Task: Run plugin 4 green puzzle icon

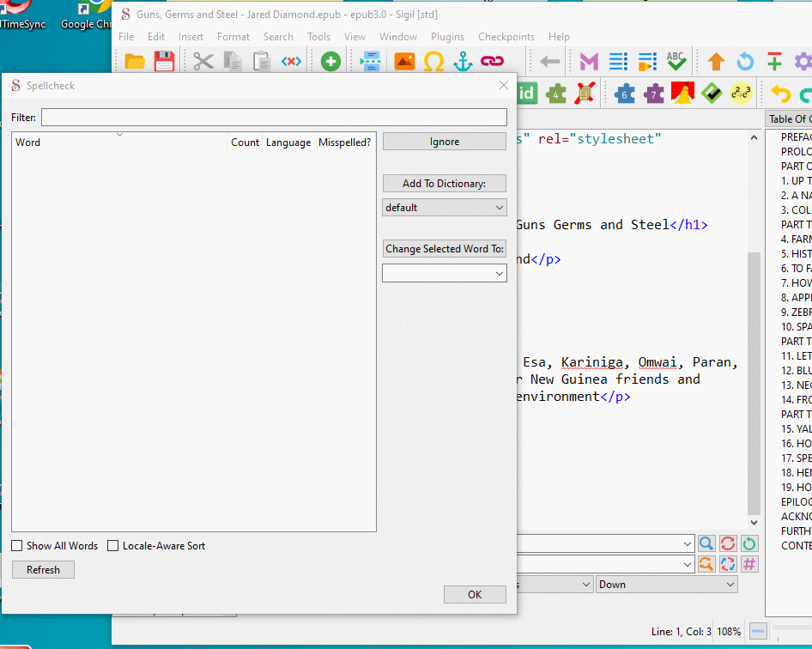Action: [x=555, y=94]
